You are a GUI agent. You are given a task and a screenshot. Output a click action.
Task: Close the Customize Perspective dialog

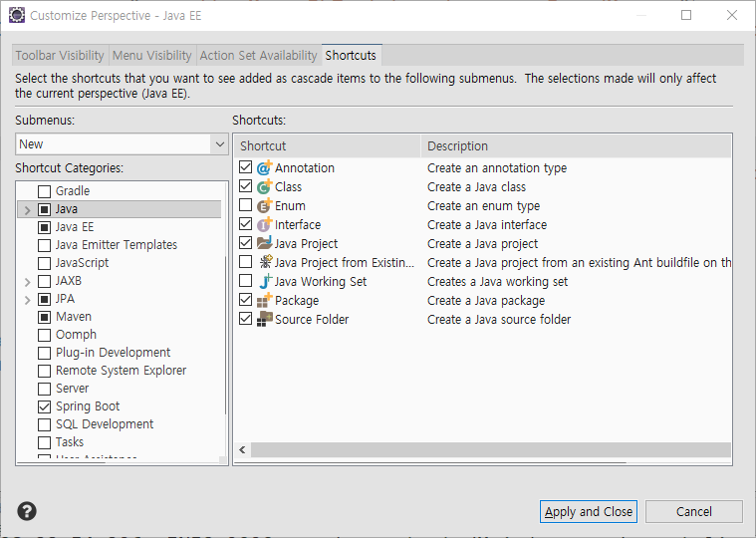pos(732,15)
